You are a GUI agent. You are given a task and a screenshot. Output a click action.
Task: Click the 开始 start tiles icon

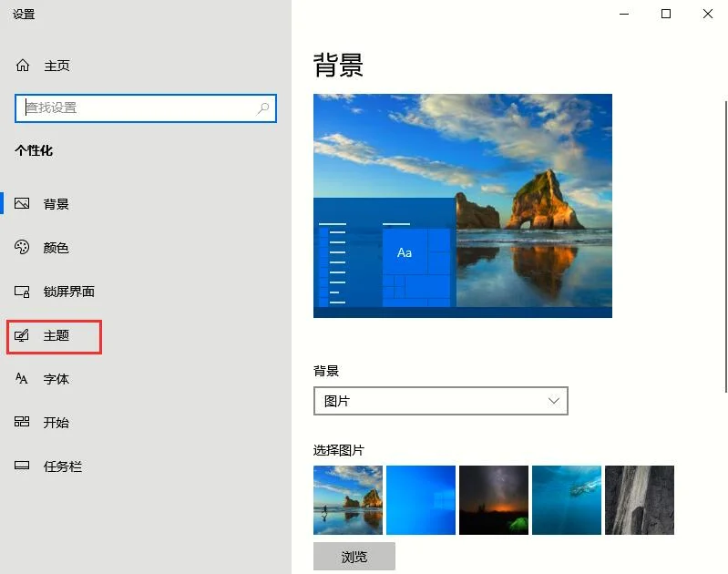(22, 422)
